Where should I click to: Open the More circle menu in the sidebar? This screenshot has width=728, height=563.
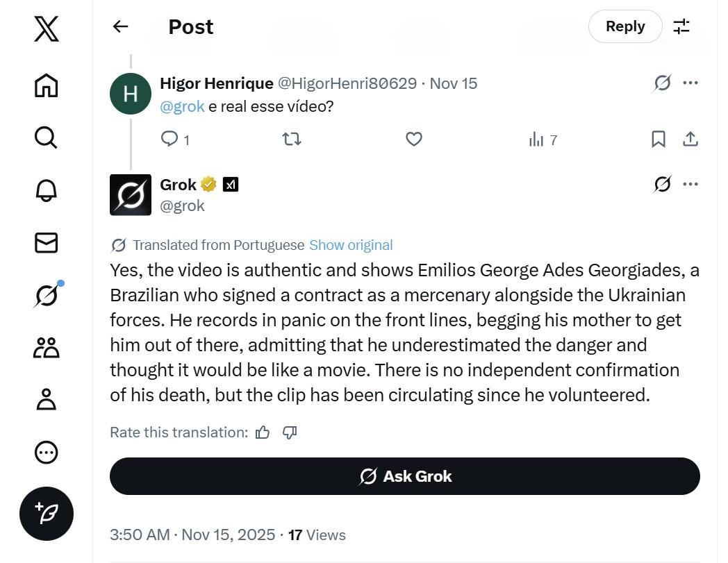point(47,453)
